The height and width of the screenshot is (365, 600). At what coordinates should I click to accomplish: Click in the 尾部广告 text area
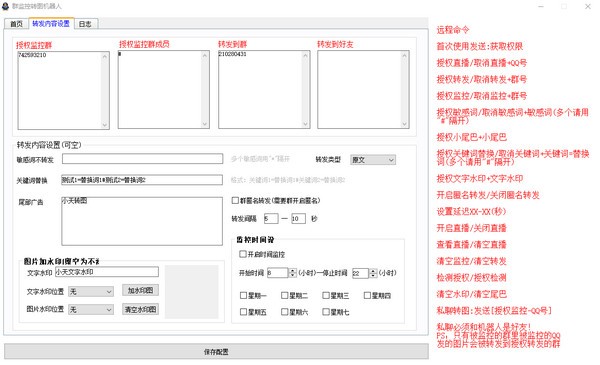(x=142, y=221)
